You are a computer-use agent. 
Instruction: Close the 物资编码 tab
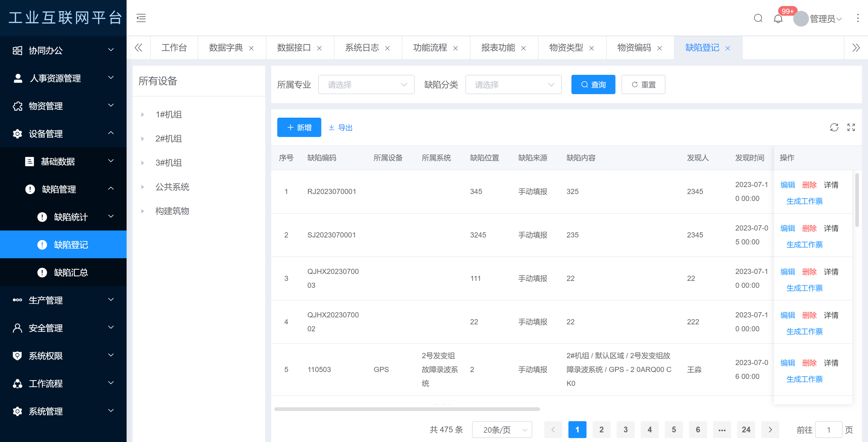[x=660, y=48]
